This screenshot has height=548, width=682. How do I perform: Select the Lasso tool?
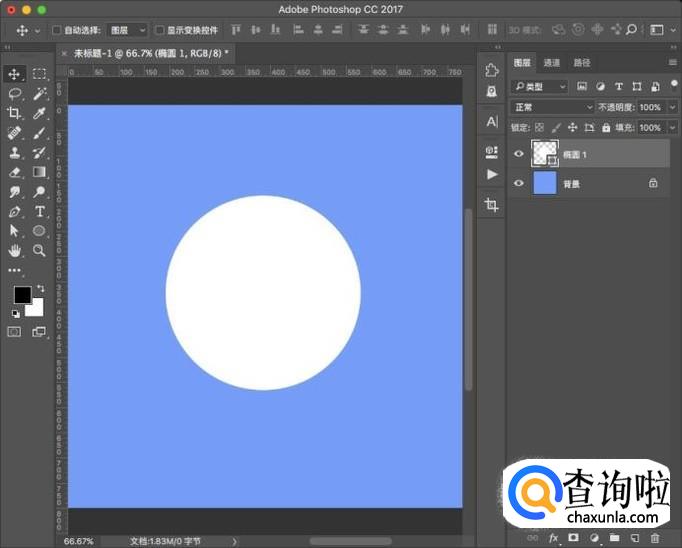pos(15,93)
